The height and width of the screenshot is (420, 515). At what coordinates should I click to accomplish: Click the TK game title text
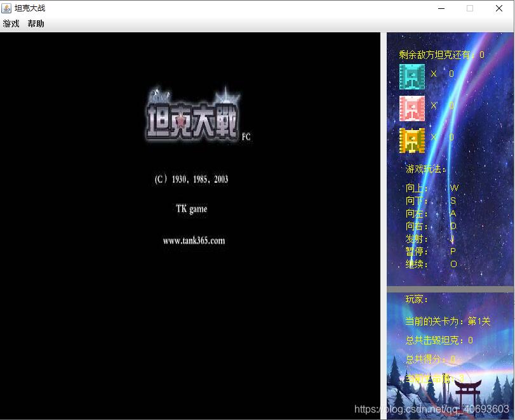(191, 209)
